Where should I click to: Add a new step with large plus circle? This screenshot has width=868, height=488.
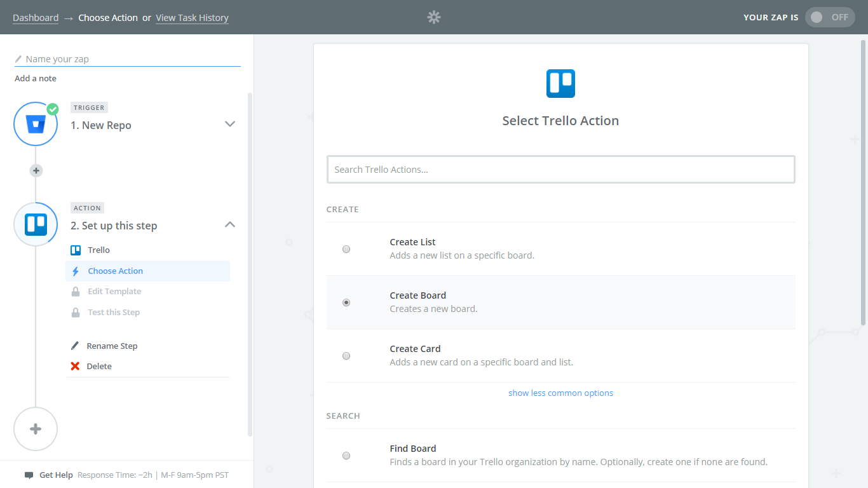tap(36, 429)
